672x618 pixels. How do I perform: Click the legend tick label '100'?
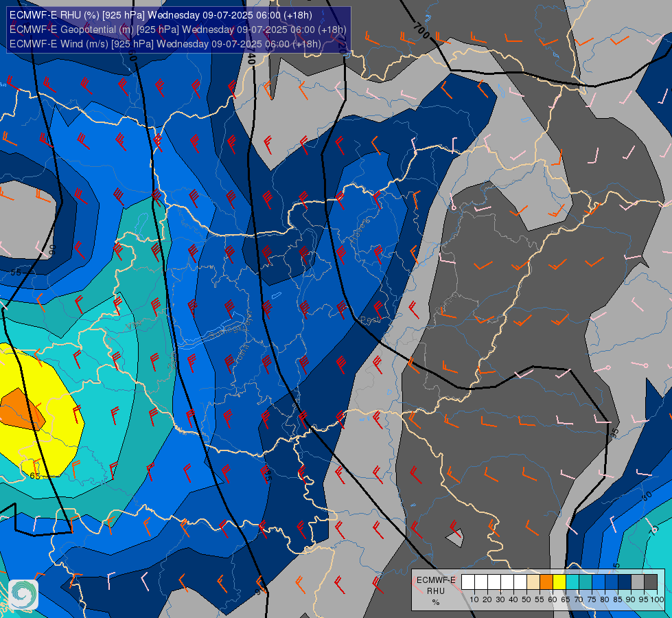[x=658, y=599]
